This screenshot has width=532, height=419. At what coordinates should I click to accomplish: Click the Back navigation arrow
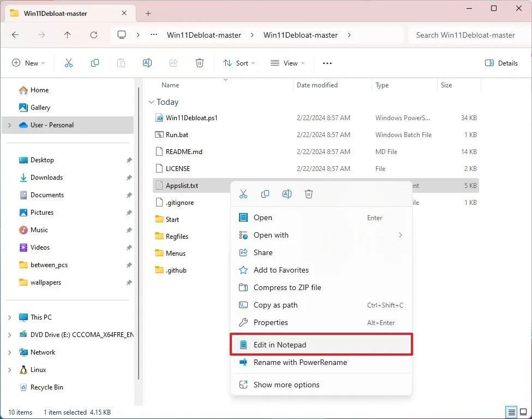15,34
